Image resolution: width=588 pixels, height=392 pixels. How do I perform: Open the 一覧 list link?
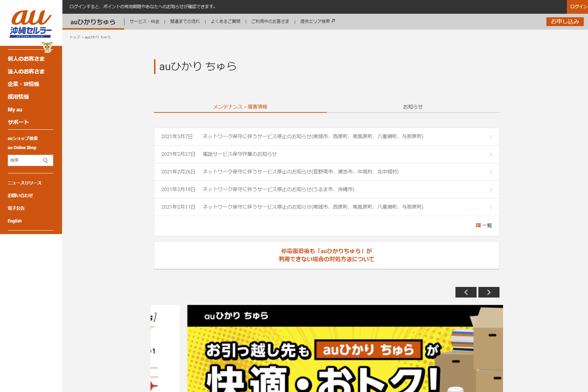point(484,225)
